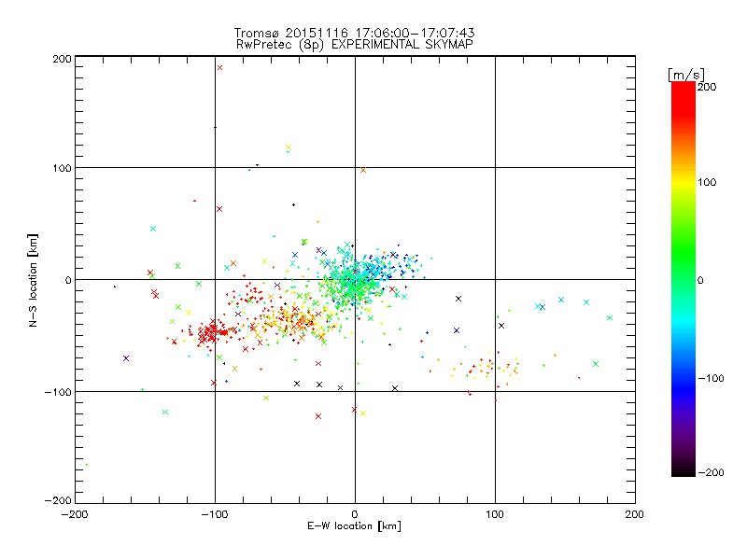Click the y-axis tick label '100'

click(x=63, y=168)
